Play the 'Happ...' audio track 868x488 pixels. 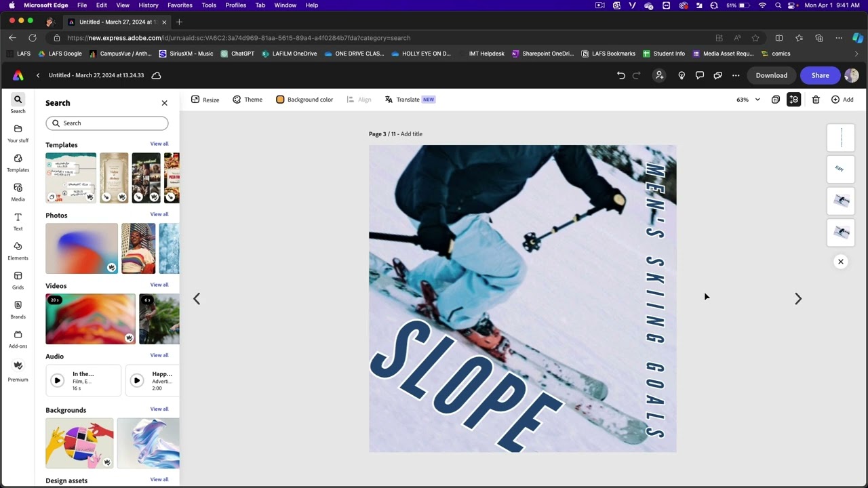click(x=137, y=380)
